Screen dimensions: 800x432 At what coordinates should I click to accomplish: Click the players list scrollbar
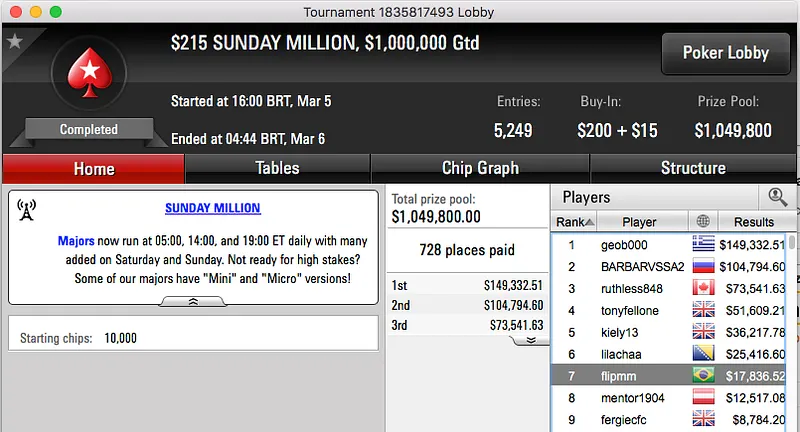tap(792, 330)
